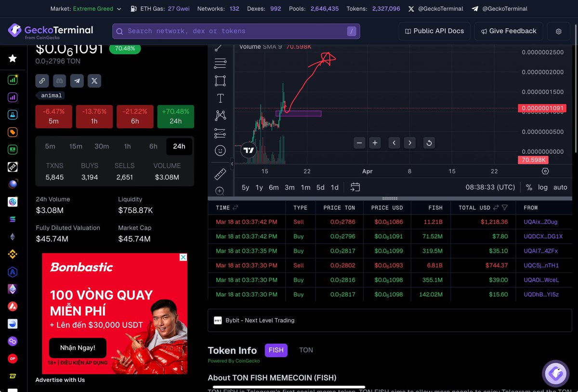Select the Avalanche network icon in sidebar
The image size is (578, 392).
click(13, 306)
